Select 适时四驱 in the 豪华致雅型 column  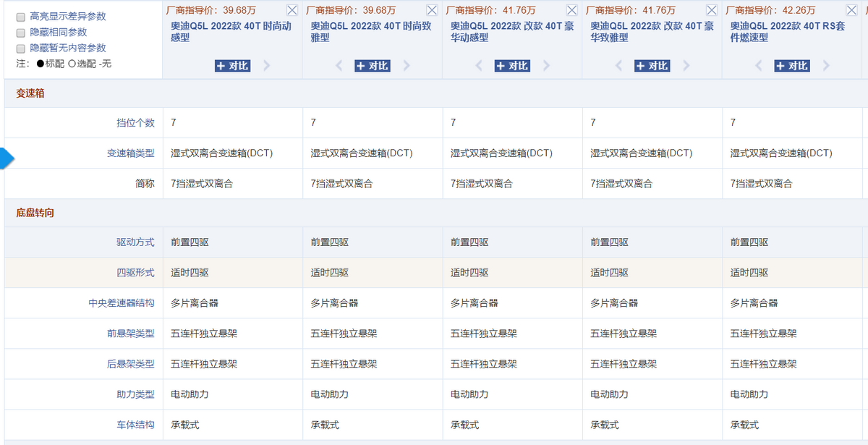pyautogui.click(x=609, y=274)
